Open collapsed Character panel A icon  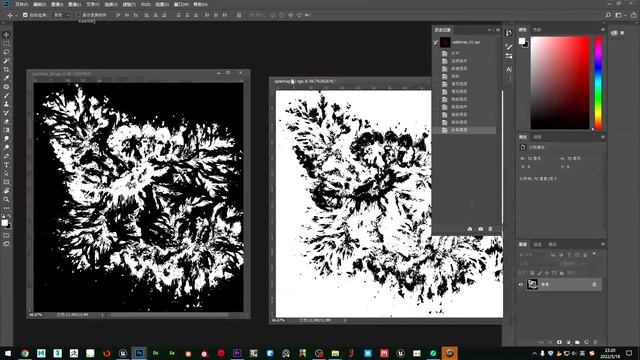coord(509,69)
